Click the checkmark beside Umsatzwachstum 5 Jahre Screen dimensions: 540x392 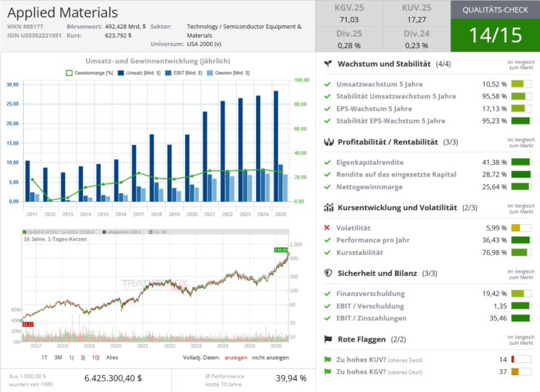pyautogui.click(x=327, y=84)
